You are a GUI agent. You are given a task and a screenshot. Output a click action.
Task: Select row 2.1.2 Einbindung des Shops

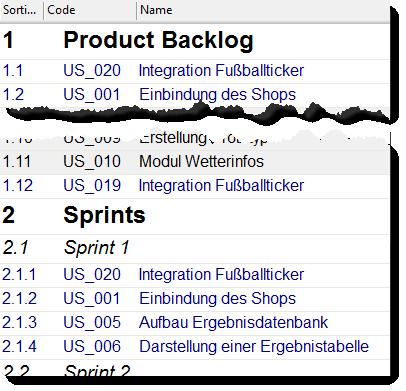(195, 299)
